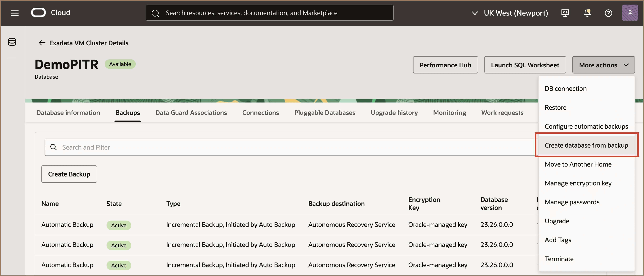Screen dimensions: 644x276
Task: Open the Cloud Shell developer tools icon
Action: pyautogui.click(x=565, y=13)
